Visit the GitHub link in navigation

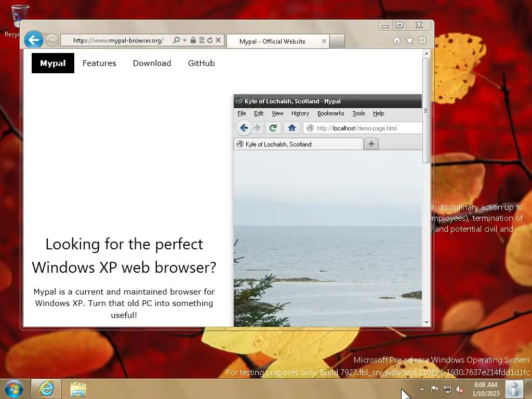click(x=201, y=63)
